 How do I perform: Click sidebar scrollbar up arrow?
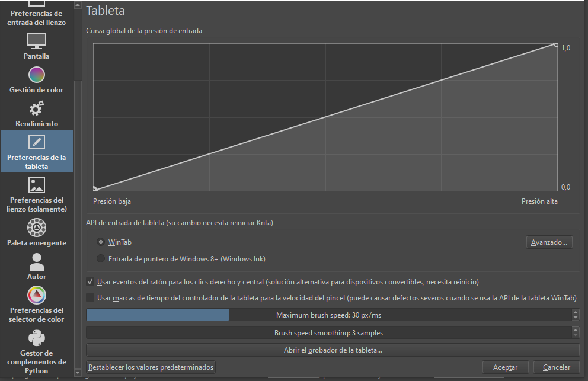[78, 5]
